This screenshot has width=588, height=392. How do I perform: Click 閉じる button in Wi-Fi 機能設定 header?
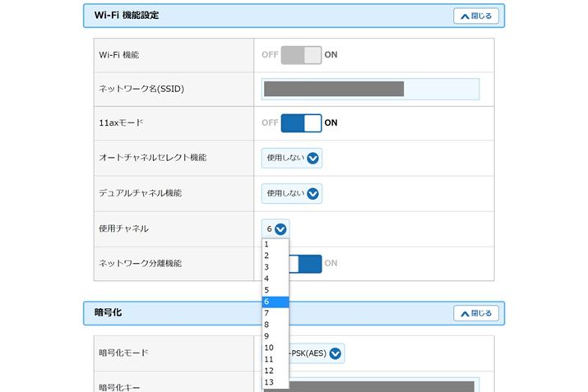point(475,16)
